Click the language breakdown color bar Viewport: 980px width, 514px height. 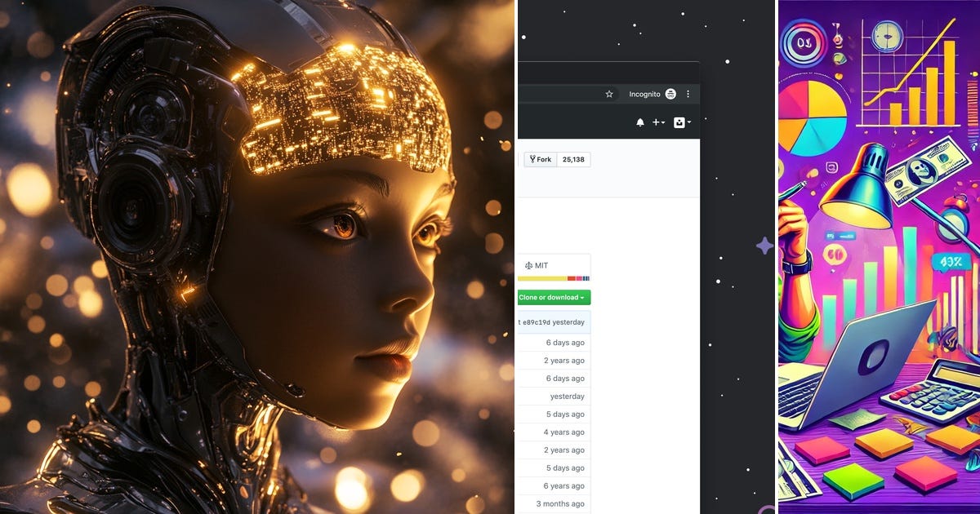(x=554, y=278)
